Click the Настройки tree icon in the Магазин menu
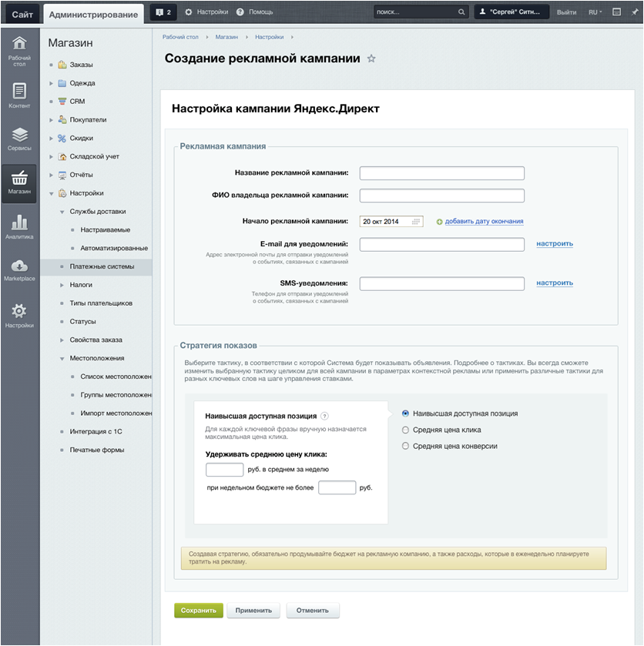 [62, 193]
